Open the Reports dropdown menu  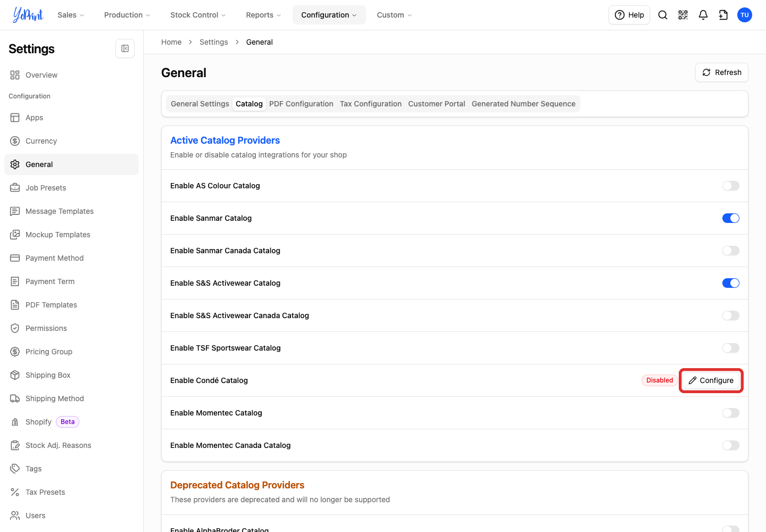pos(263,15)
